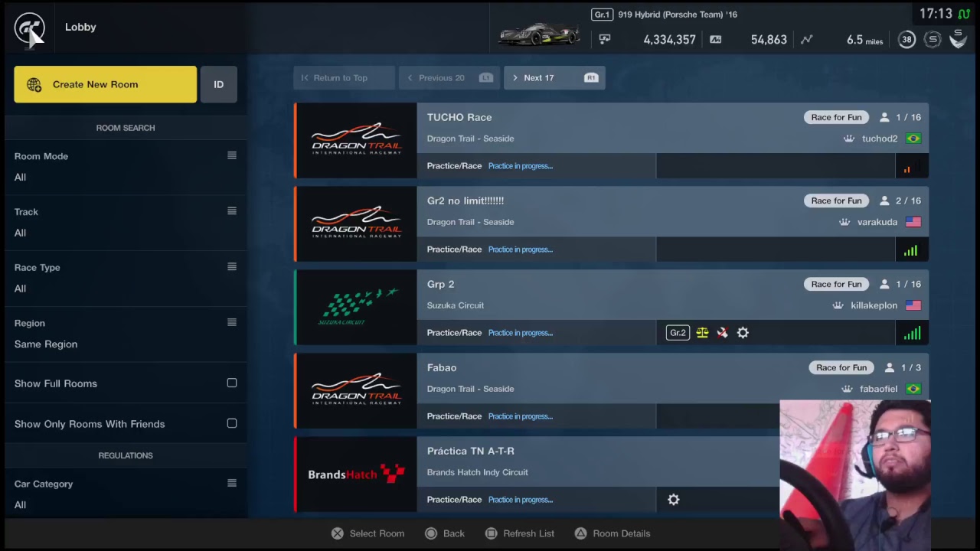
Task: Load the Previous 20 rooms
Action: [x=449, y=77]
